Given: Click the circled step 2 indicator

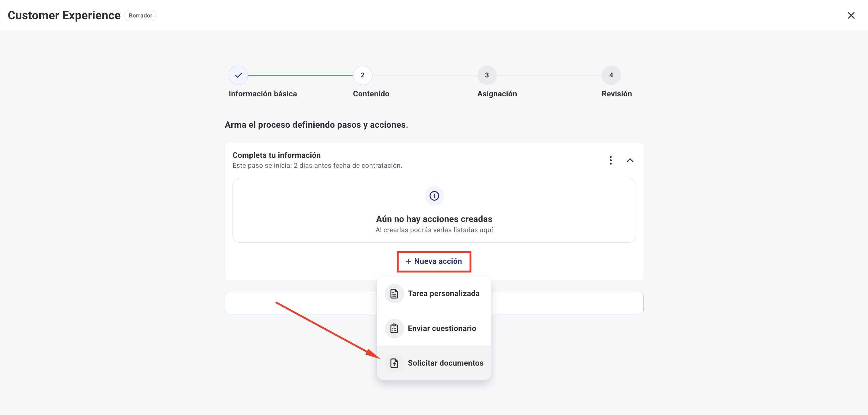Looking at the screenshot, I should pos(362,75).
